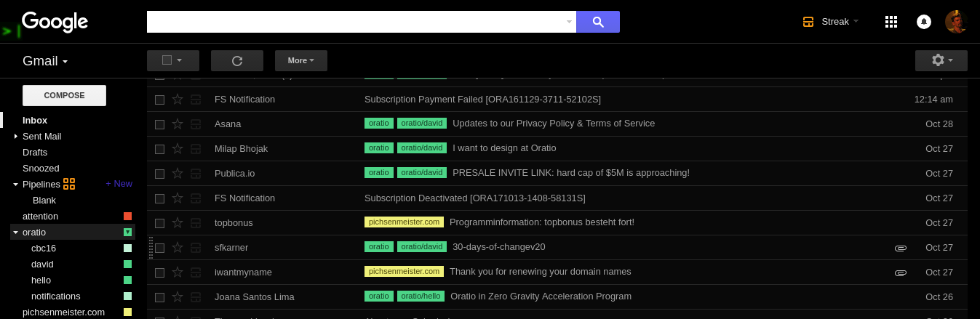Click oratio/hello tag on Joana email

point(421,296)
